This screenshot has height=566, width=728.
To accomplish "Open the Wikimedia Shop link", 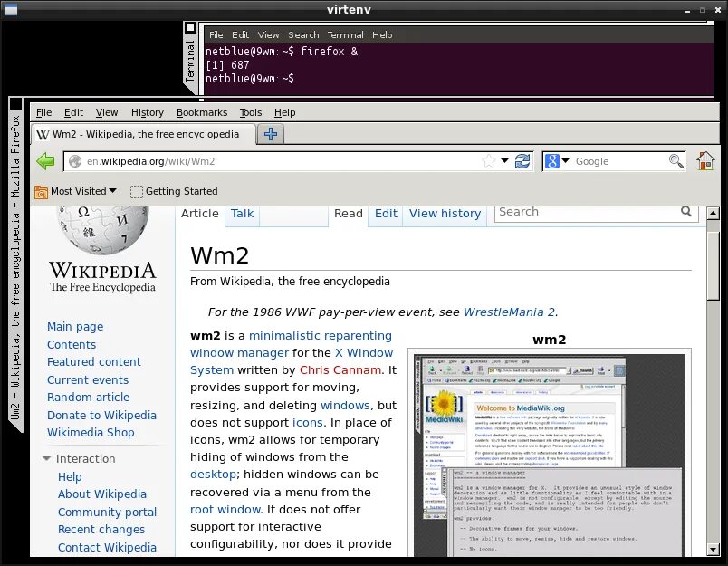I will click(91, 433).
